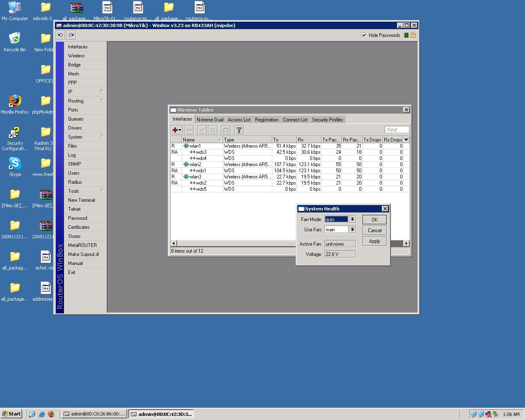
Task: Click the padlock icon beside Hide Passwords
Action: (x=413, y=35)
